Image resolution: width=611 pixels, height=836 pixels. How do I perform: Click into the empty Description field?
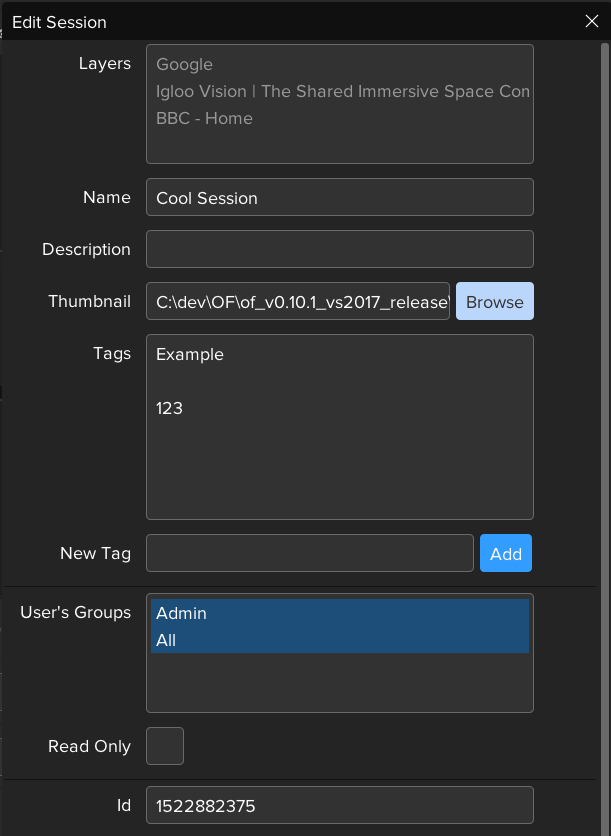pyautogui.click(x=339, y=250)
